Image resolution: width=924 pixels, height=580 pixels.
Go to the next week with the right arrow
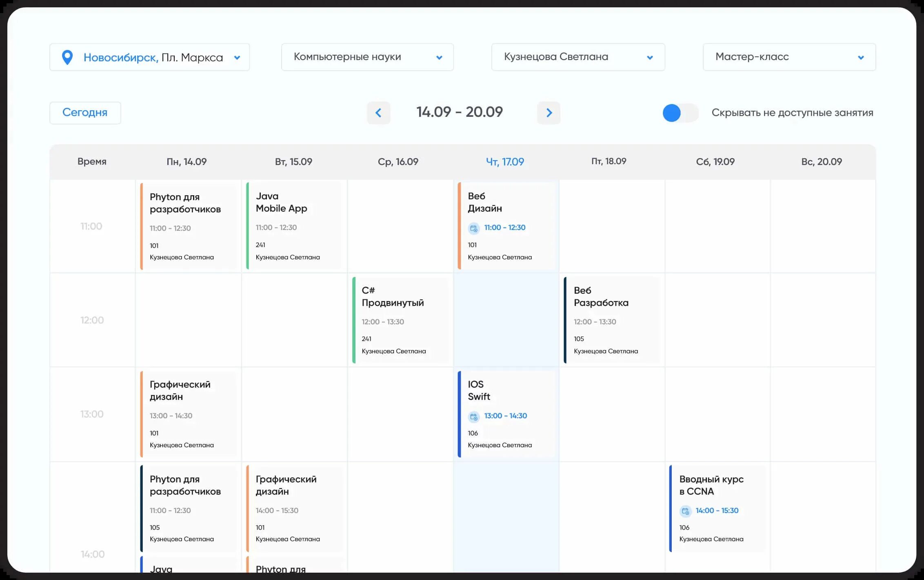pyautogui.click(x=549, y=113)
